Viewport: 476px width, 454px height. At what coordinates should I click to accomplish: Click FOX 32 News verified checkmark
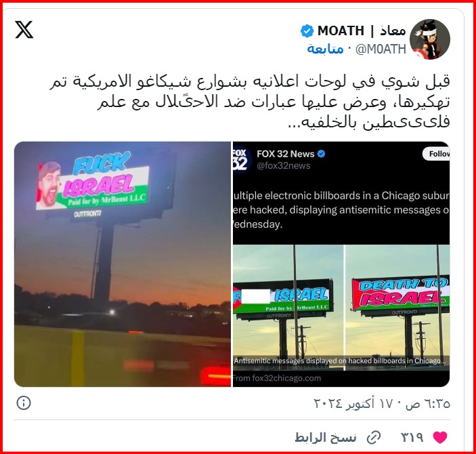point(321,154)
